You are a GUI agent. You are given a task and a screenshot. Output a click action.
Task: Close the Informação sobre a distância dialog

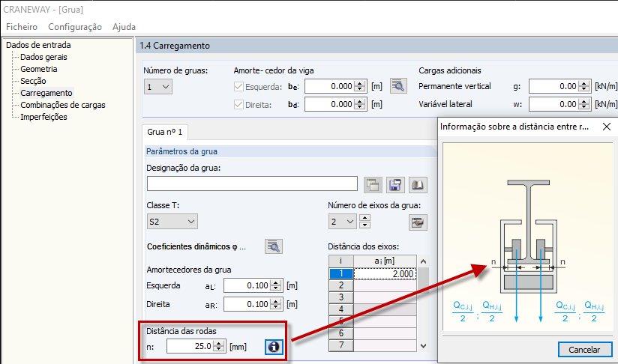coord(607,127)
